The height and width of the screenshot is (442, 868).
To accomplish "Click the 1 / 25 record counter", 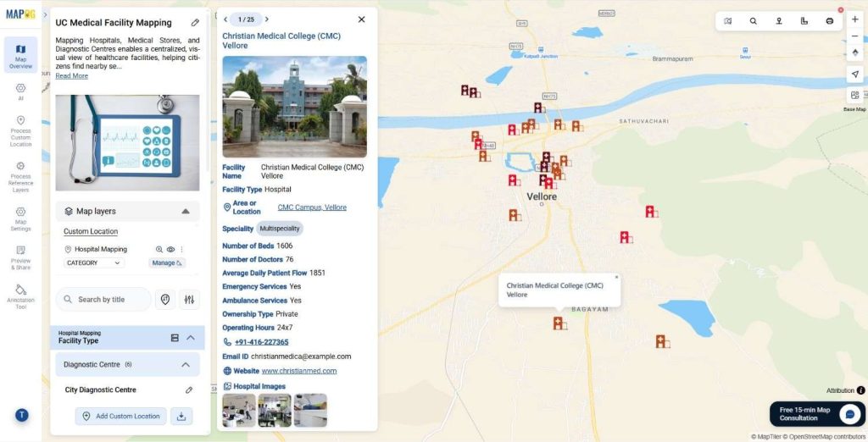I will coord(247,19).
